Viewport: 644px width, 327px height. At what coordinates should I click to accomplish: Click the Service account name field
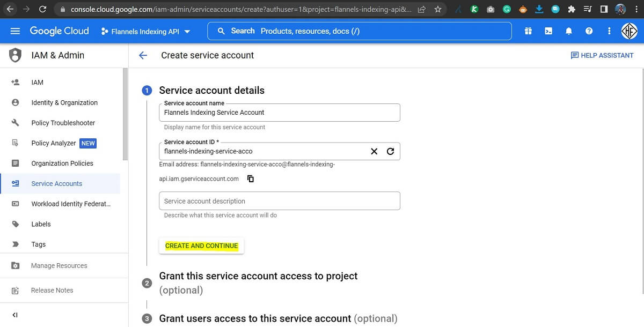(x=280, y=113)
